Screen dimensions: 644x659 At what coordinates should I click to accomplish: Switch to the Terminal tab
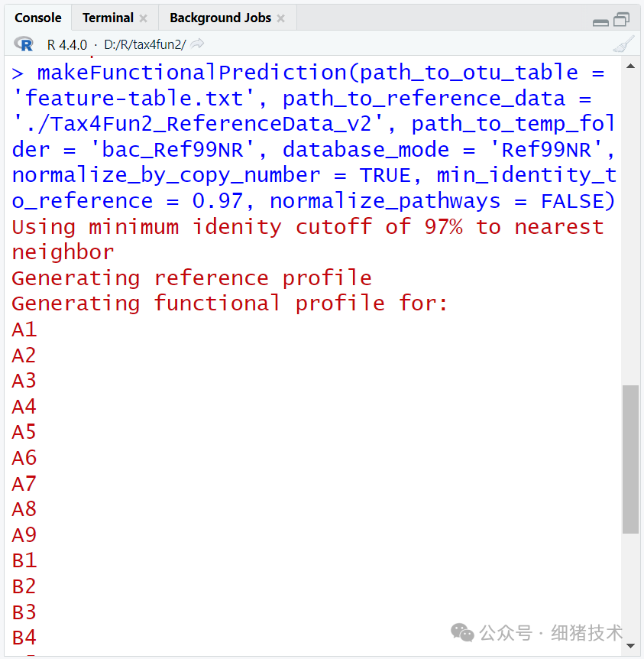[x=109, y=17]
